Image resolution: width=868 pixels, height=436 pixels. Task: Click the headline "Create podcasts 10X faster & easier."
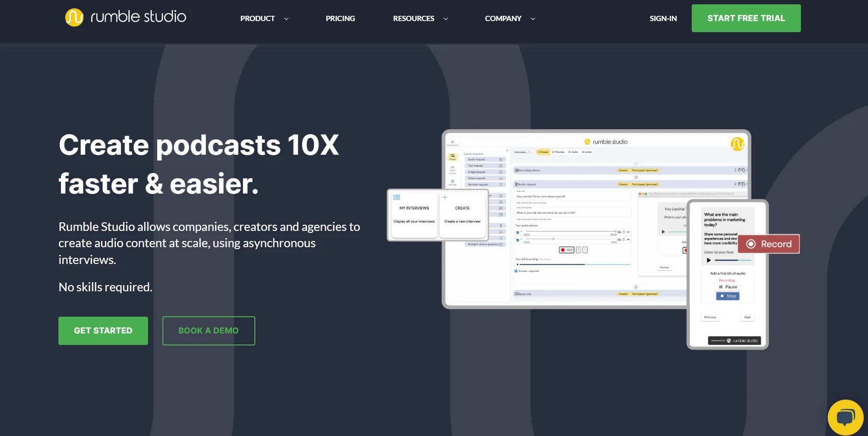coord(199,164)
